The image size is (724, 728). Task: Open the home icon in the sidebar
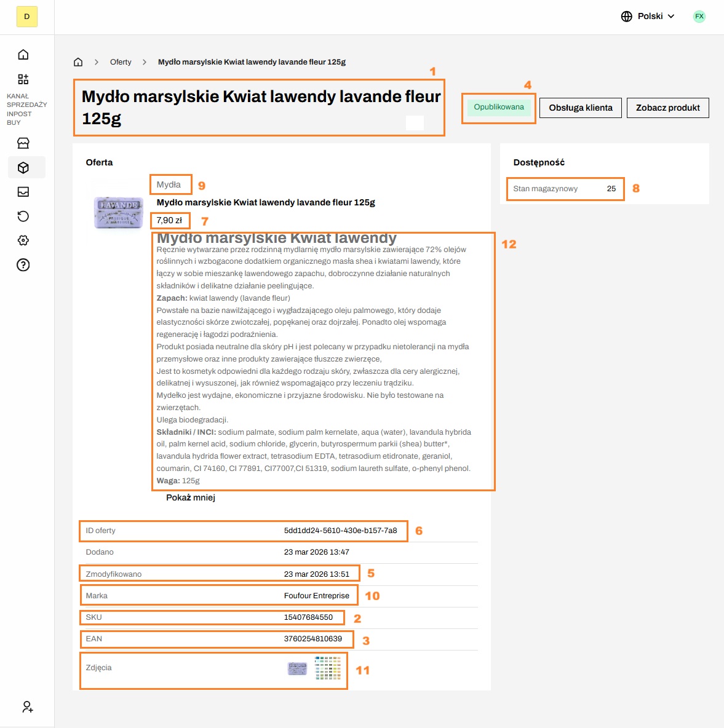[x=23, y=55]
